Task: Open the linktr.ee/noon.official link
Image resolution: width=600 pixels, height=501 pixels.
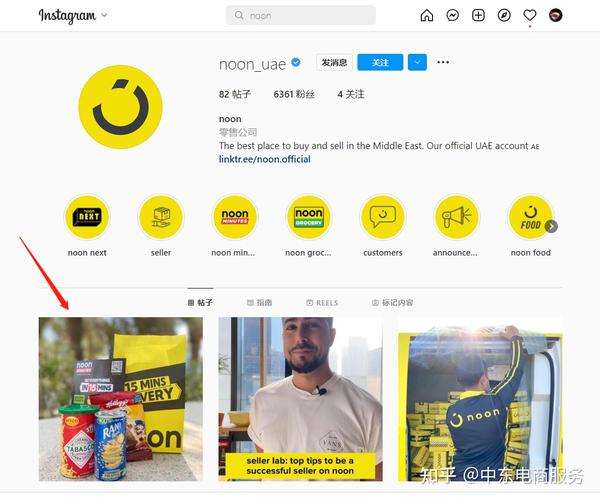Action: click(x=264, y=159)
